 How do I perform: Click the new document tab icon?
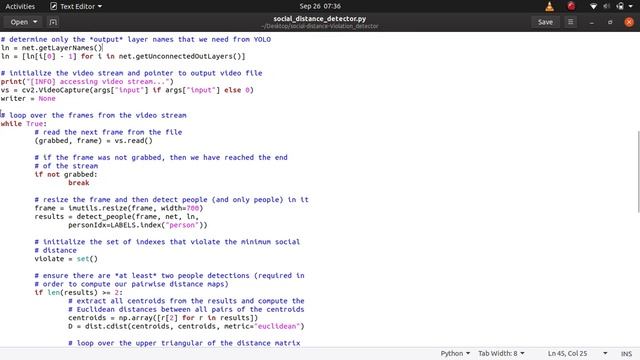pos(53,22)
